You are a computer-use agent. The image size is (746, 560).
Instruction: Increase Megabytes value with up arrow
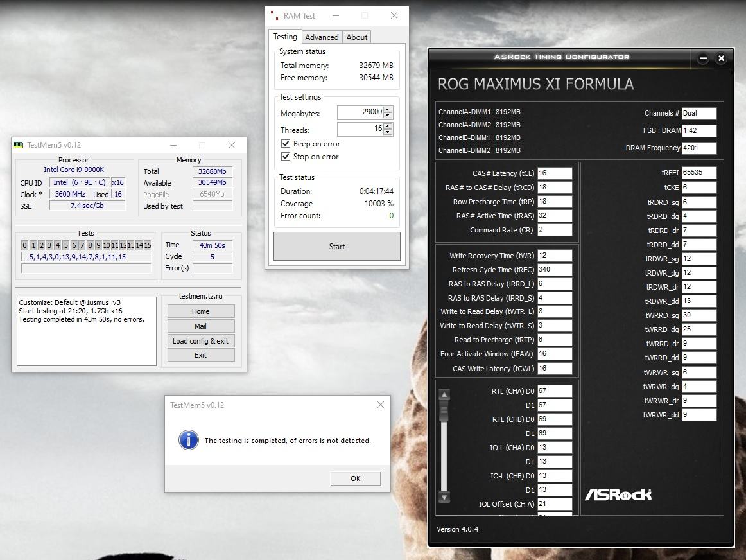[388, 109]
